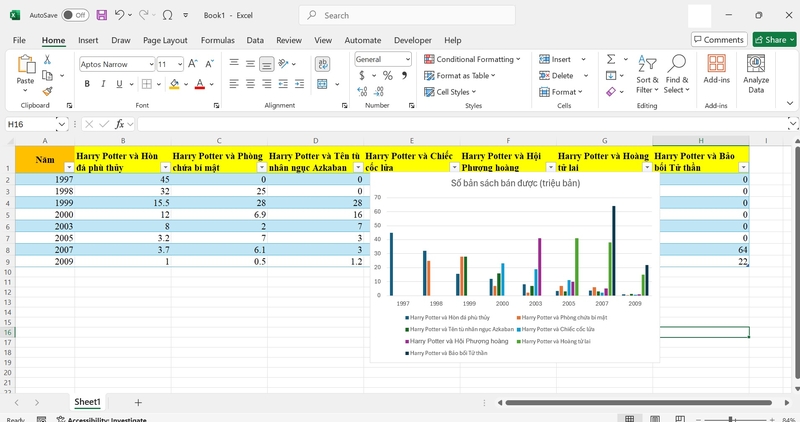Viewport: 800px width, 422px height.
Task: Click the Wrap Text icon
Action: click(322, 64)
